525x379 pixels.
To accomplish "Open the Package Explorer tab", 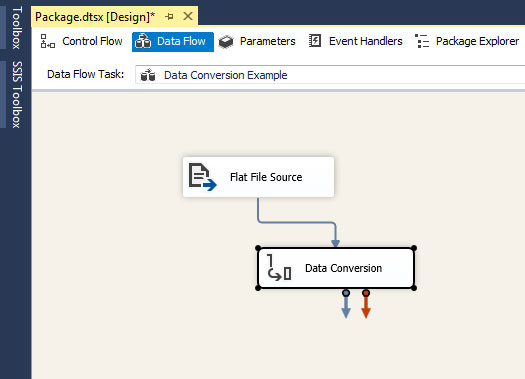I will pyautogui.click(x=467, y=41).
